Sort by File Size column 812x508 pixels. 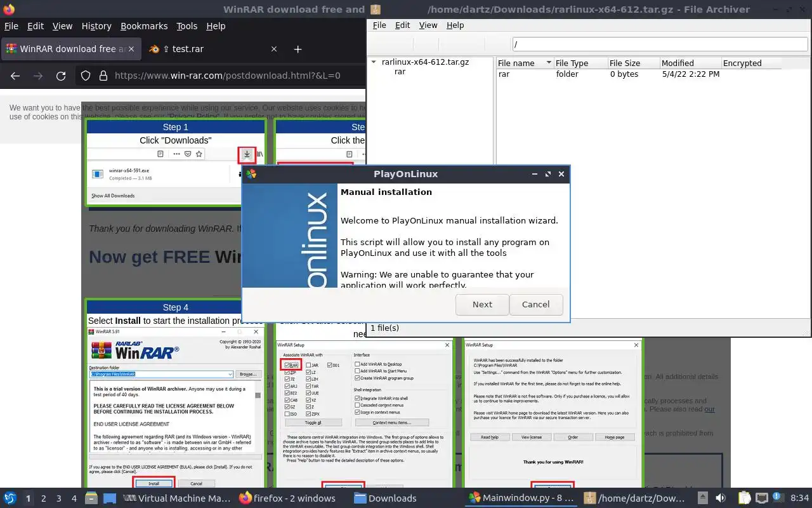(632, 63)
